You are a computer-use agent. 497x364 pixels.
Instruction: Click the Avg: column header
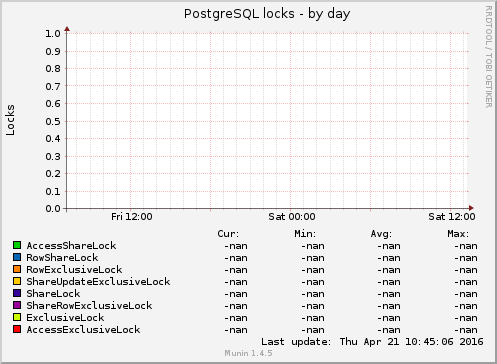pos(381,234)
